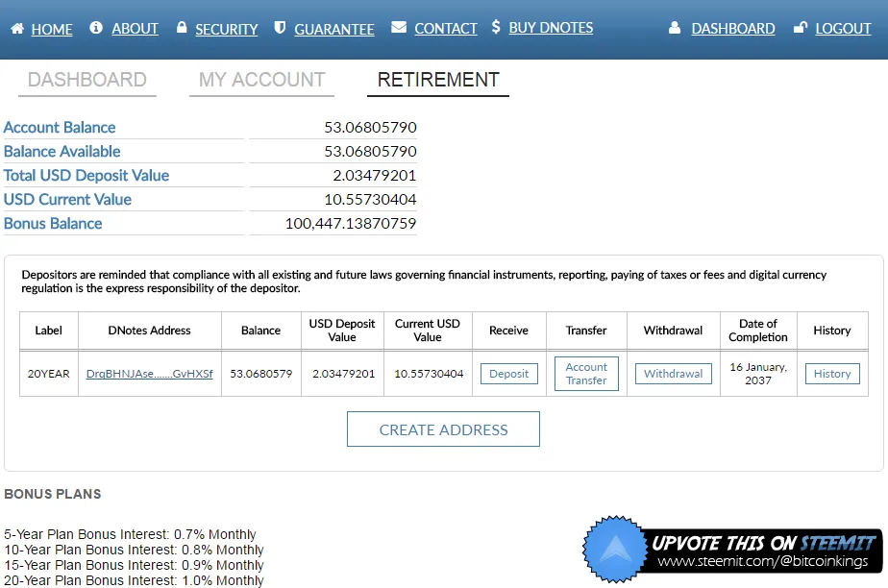The width and height of the screenshot is (888, 588).
Task: Click the Account Transfer button
Action: pos(586,374)
